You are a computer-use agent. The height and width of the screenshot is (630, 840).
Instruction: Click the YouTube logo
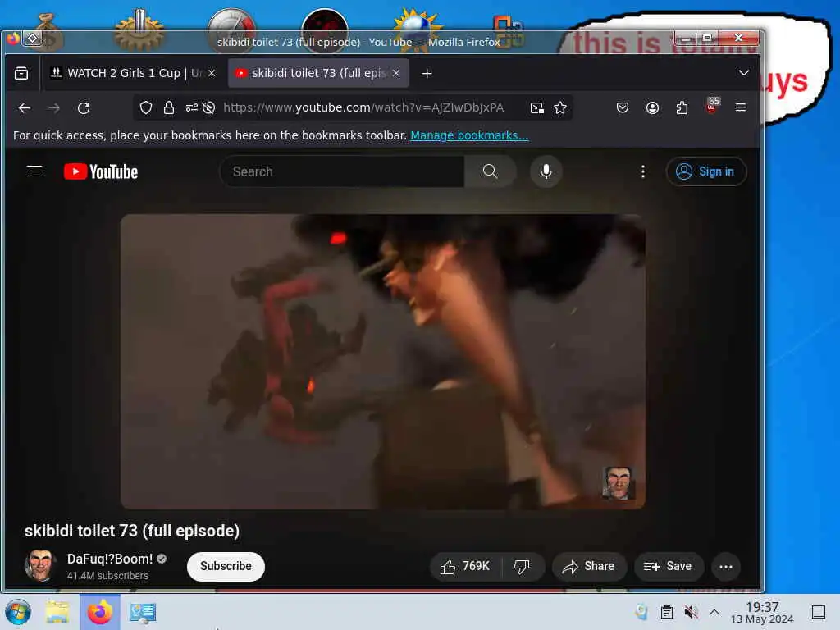(x=101, y=171)
